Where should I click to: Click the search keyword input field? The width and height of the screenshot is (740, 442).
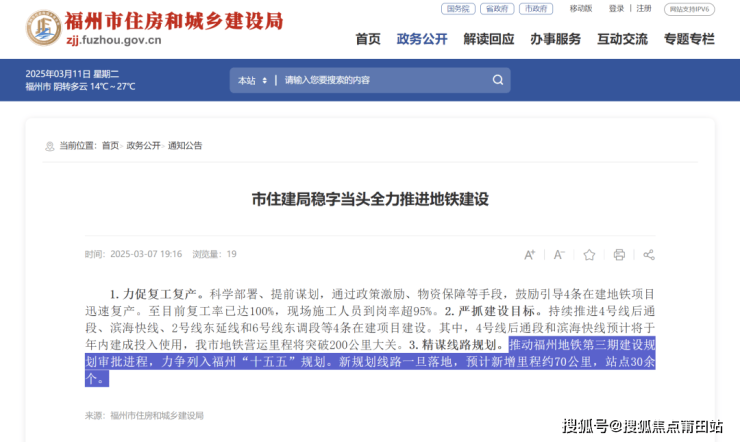(380, 80)
